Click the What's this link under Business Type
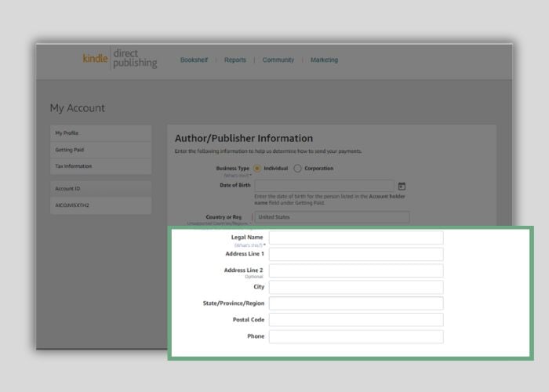 point(236,176)
